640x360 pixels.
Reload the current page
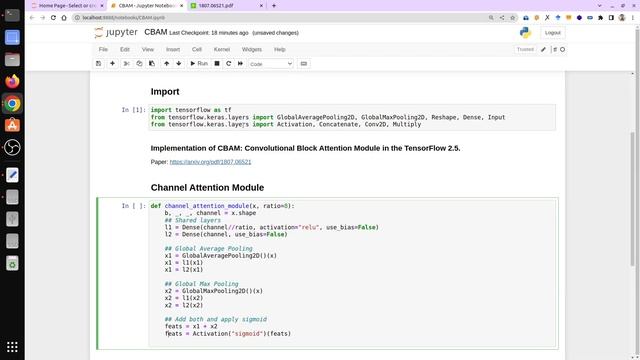(53, 18)
